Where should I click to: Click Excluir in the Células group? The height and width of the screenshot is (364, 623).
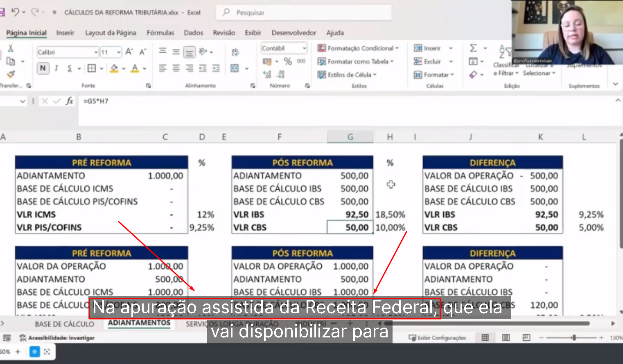pyautogui.click(x=433, y=61)
